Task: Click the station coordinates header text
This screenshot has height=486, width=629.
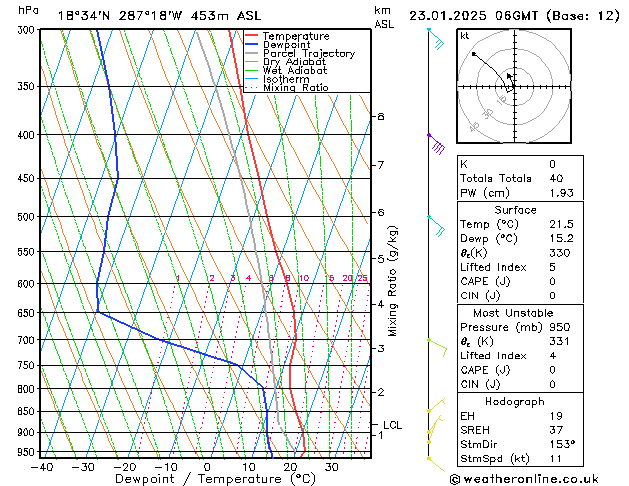Action: pos(159,16)
